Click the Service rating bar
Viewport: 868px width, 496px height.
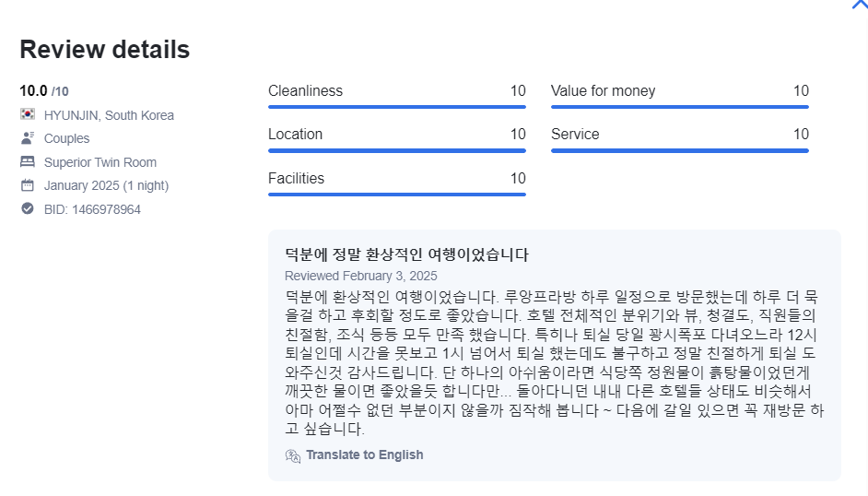click(x=680, y=150)
